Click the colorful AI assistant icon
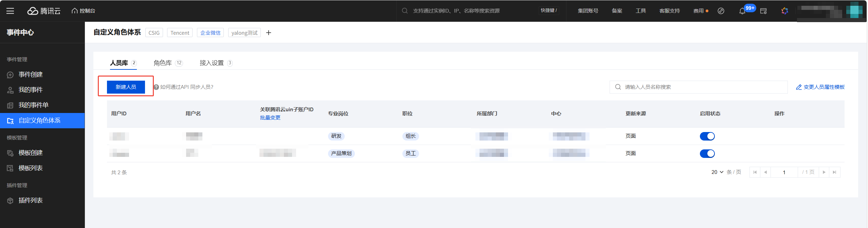The image size is (868, 228). [x=784, y=11]
